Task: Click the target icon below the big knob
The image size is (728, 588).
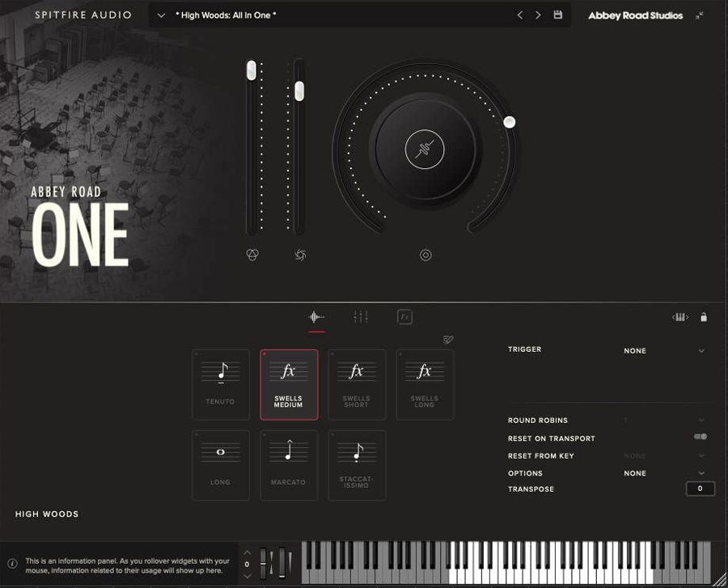Action: pos(425,255)
